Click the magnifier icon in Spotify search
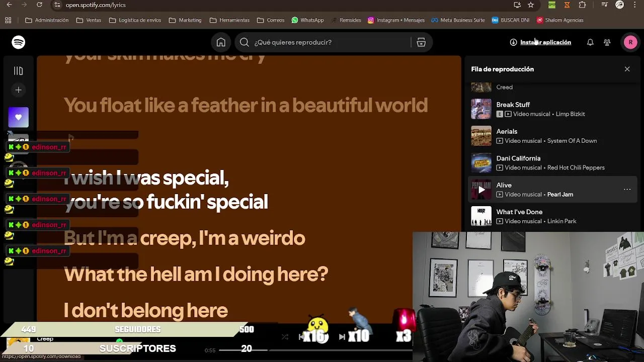 pyautogui.click(x=245, y=42)
